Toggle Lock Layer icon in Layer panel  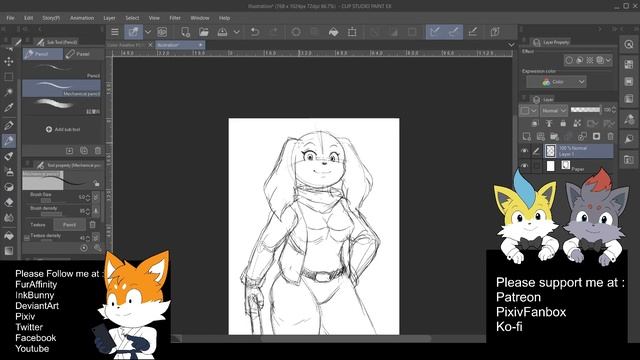pos(563,123)
